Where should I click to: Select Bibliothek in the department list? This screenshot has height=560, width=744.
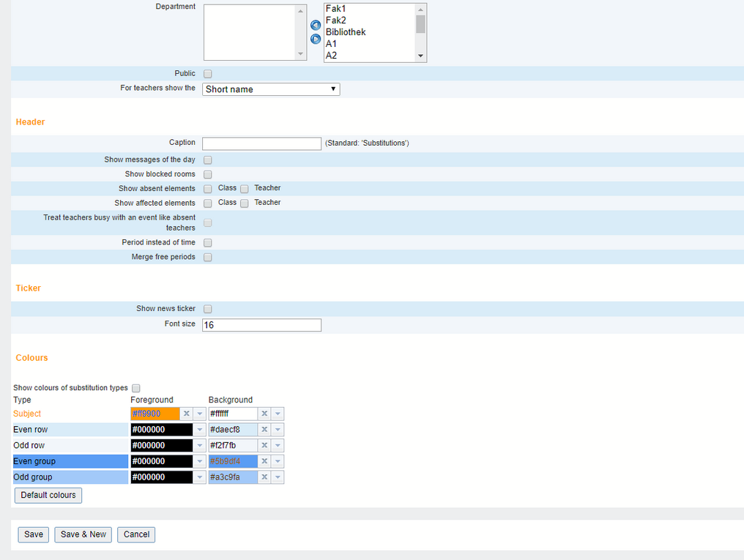click(x=346, y=32)
